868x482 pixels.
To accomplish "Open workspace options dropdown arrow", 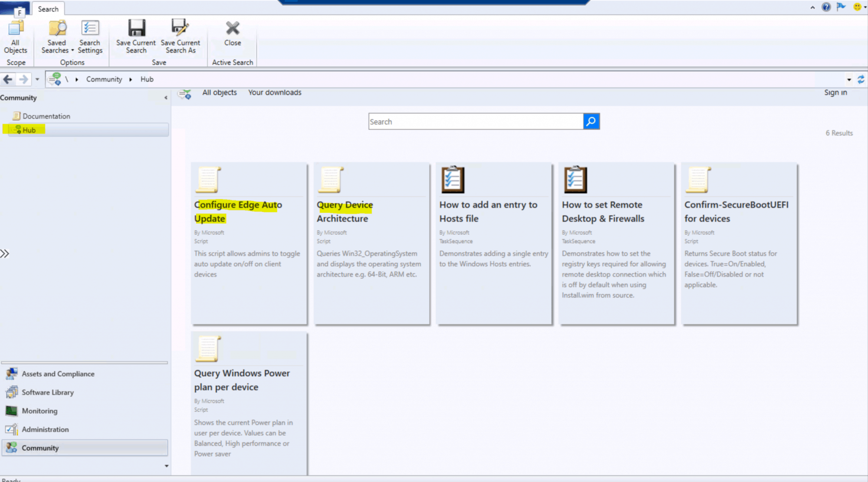I will [166, 466].
